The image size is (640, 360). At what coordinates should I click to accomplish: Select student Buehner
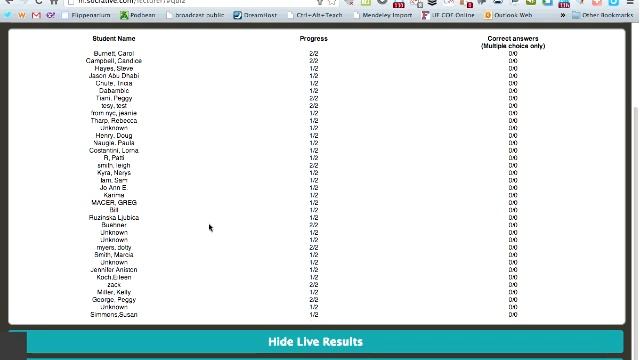pos(114,225)
